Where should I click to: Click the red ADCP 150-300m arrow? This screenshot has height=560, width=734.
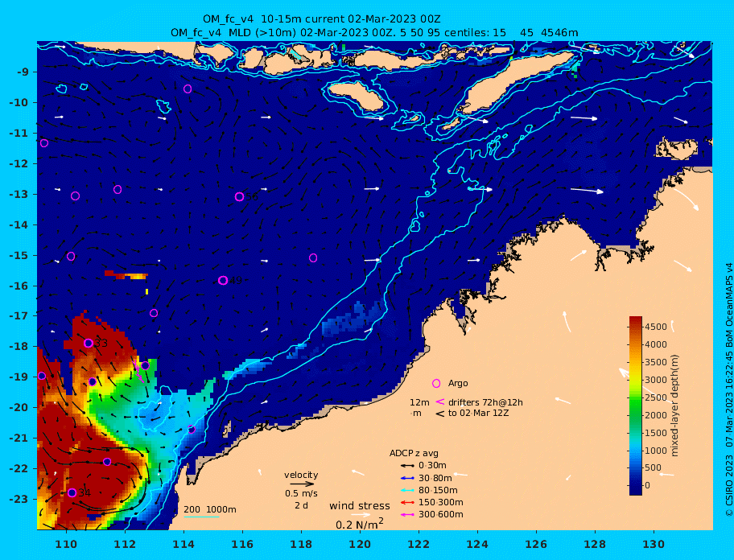407,502
